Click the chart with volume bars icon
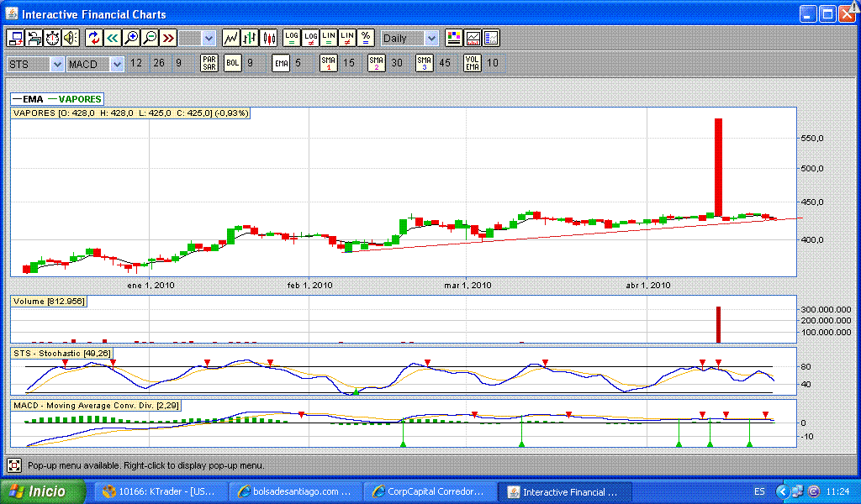 pos(473,38)
